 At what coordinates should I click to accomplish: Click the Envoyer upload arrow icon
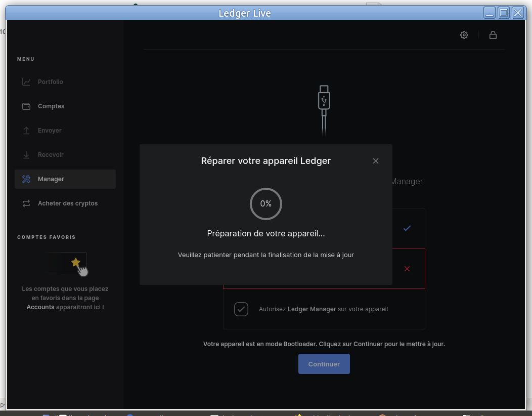(26, 131)
